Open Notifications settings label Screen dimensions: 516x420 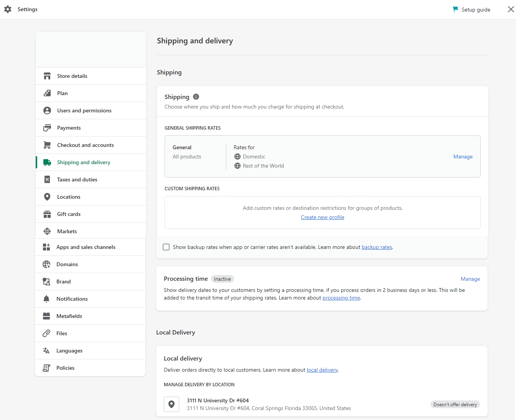click(x=72, y=299)
